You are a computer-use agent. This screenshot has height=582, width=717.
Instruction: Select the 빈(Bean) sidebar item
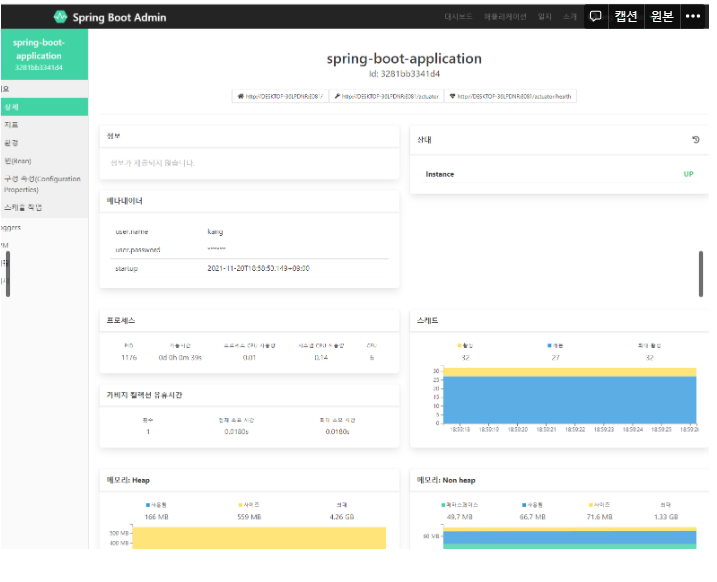44,161
